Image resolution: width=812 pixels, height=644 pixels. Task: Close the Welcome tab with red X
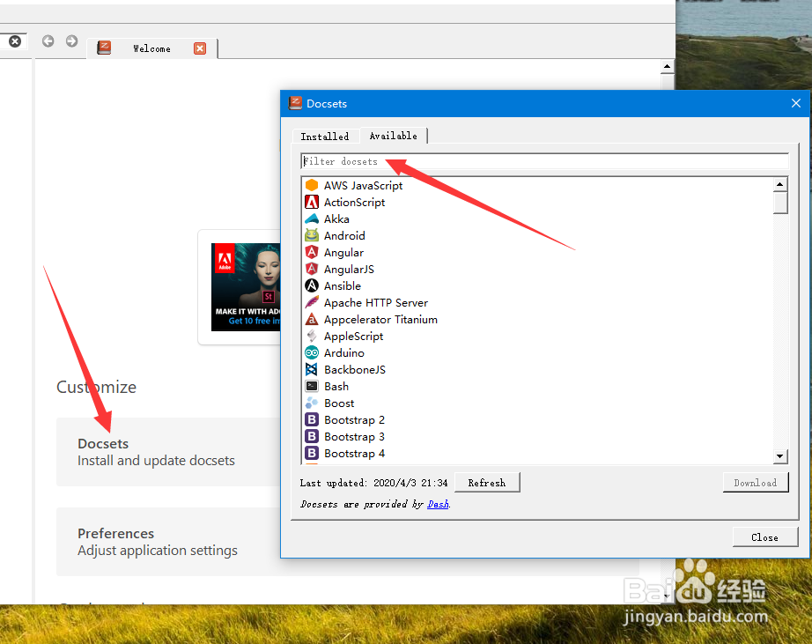point(200,48)
